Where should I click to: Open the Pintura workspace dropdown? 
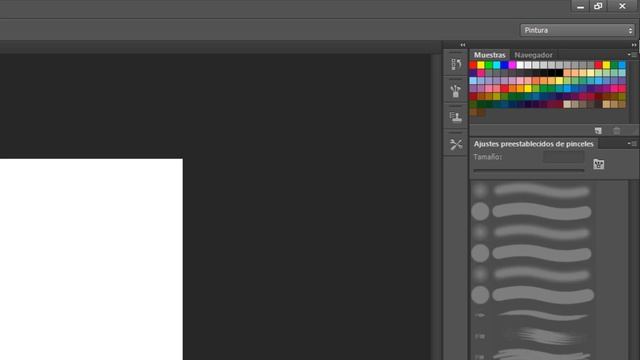click(577, 30)
